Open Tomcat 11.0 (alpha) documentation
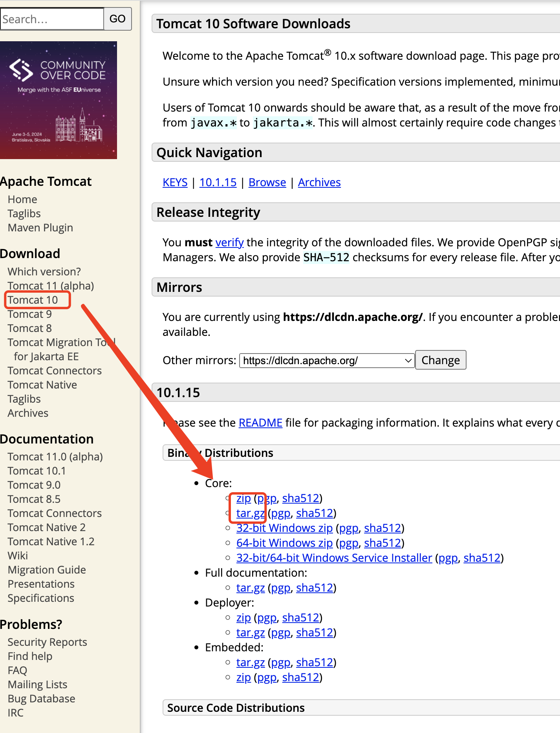 [55, 457]
